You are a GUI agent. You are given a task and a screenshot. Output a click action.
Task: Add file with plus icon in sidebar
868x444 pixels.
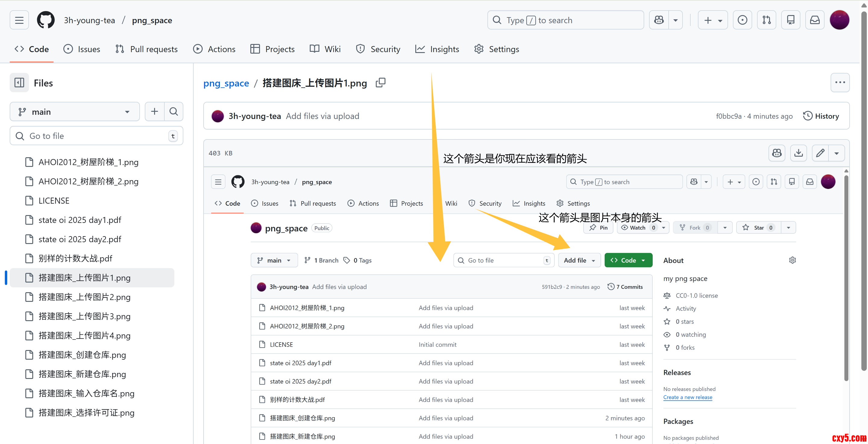coord(155,111)
